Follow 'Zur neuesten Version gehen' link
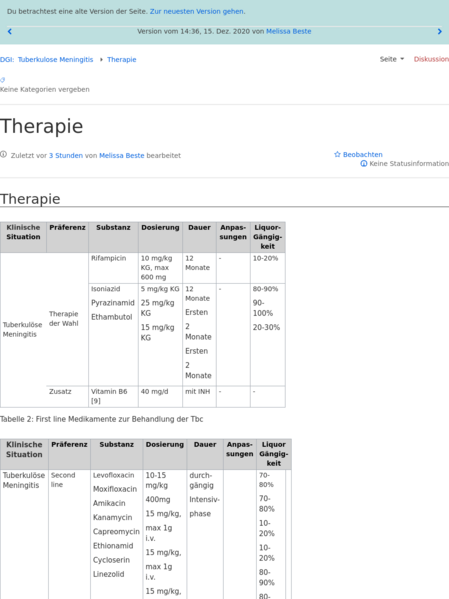The width and height of the screenshot is (449, 599). tap(197, 11)
